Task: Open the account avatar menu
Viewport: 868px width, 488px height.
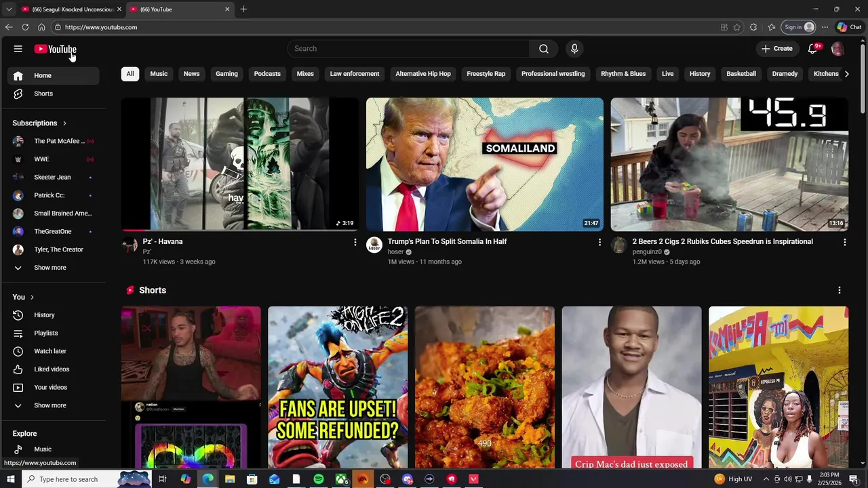Action: click(x=837, y=49)
